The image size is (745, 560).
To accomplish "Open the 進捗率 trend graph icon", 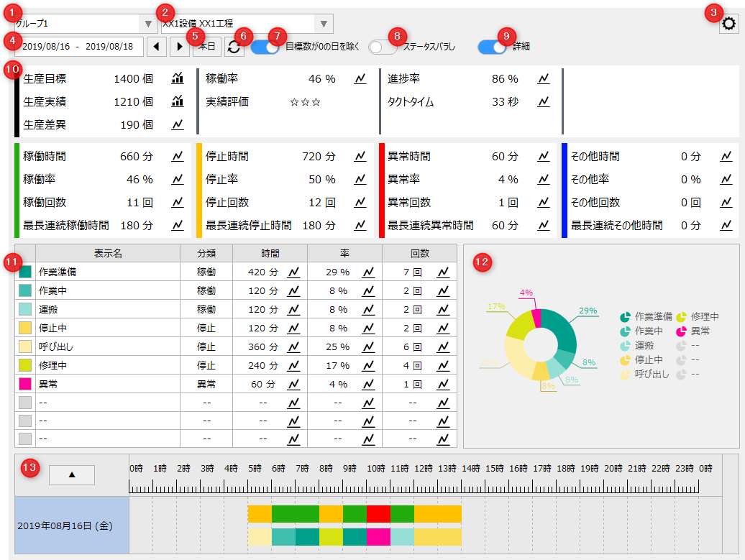I will pos(544,80).
